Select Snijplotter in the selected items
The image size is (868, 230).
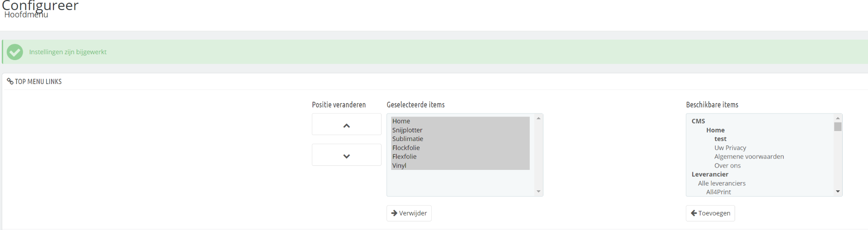(407, 130)
